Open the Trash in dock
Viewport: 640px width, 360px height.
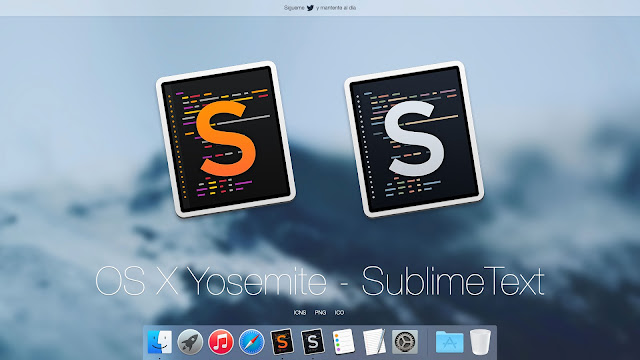(x=480, y=342)
